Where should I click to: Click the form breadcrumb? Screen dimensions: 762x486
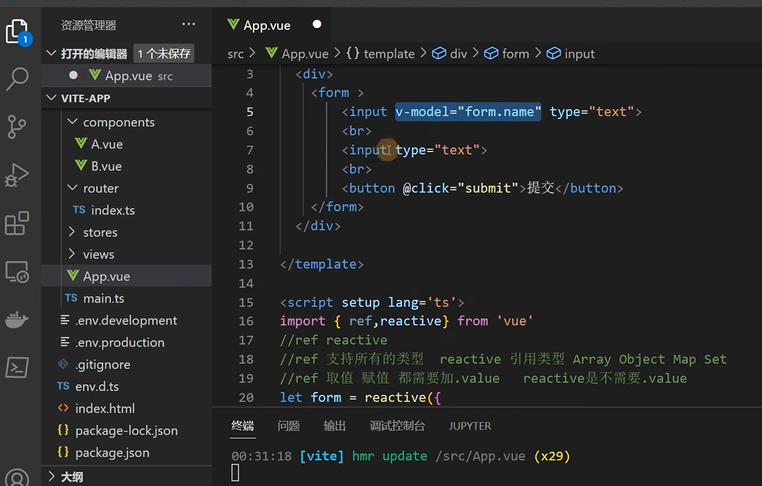[x=506, y=53]
